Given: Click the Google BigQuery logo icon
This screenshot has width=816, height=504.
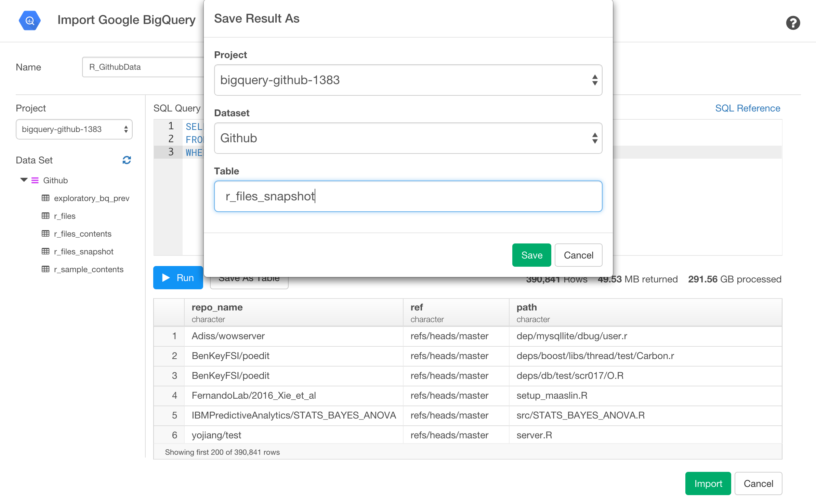Looking at the screenshot, I should [x=30, y=20].
